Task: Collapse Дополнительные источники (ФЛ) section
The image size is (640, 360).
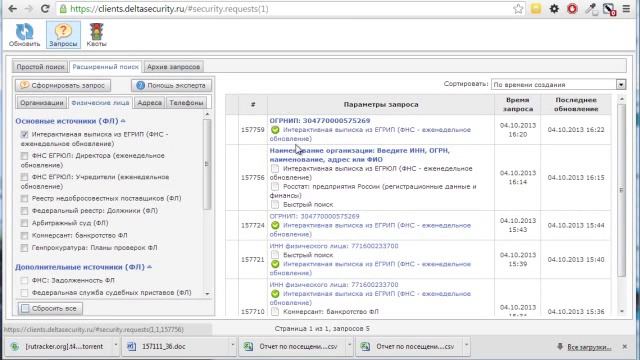Action: (x=149, y=267)
